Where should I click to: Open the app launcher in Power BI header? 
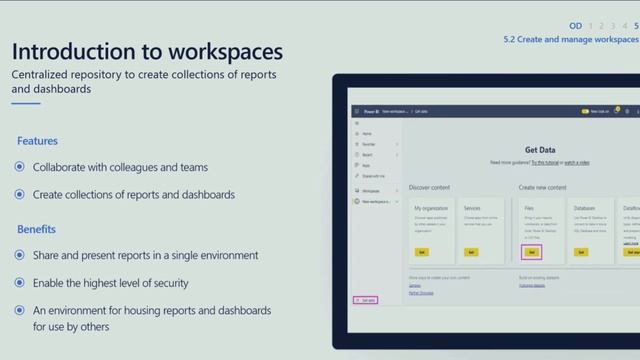pos(357,111)
